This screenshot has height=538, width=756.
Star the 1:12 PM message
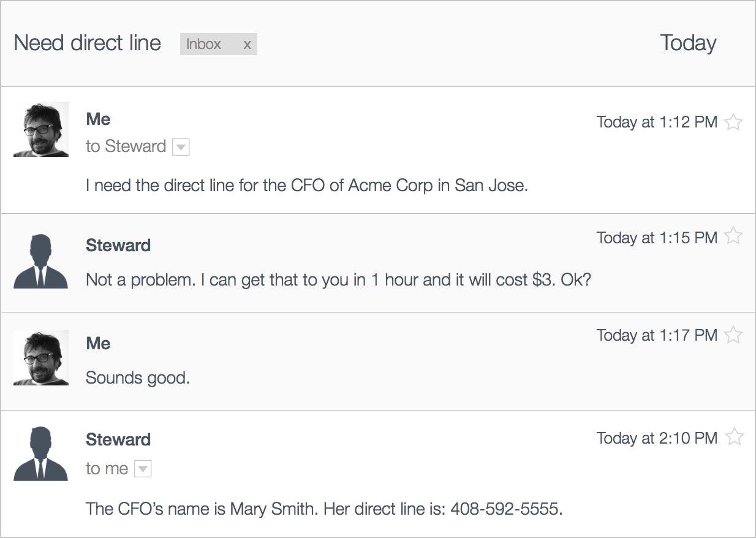tap(733, 122)
